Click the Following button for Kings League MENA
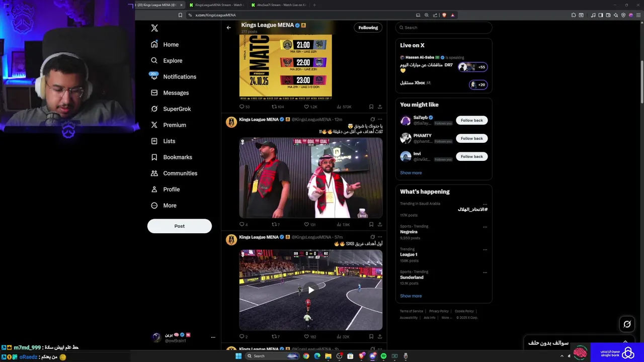Screen dimensions: 644x362 coord(368,28)
